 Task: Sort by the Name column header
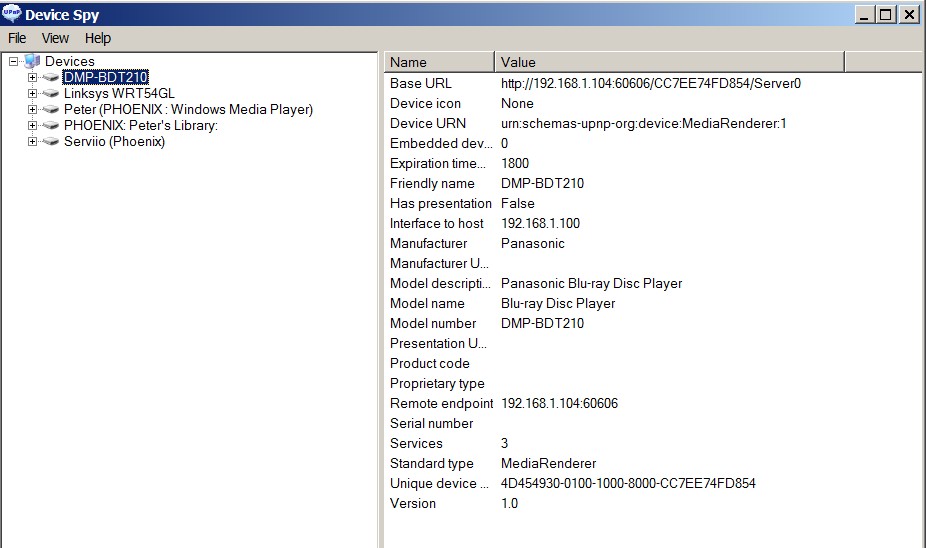(x=438, y=62)
